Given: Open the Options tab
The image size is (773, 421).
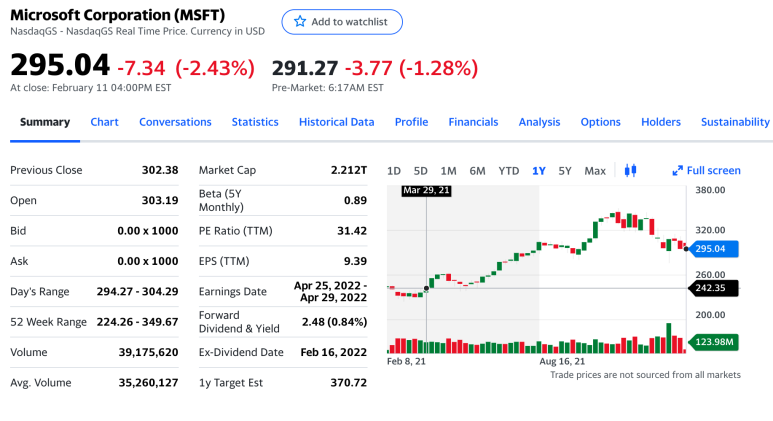Looking at the screenshot, I should 600,122.
